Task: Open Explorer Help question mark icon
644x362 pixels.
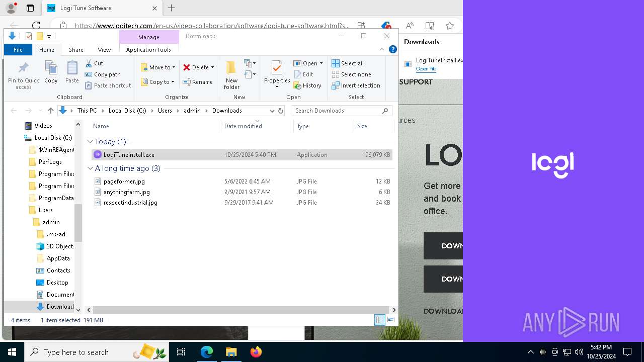Action: pyautogui.click(x=393, y=49)
